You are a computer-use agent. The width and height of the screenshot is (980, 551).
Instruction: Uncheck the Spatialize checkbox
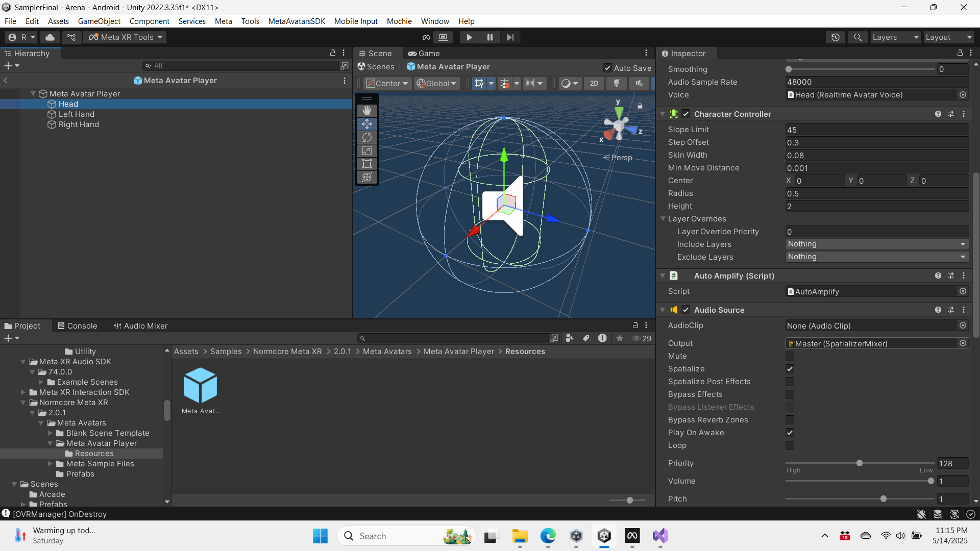coord(790,369)
